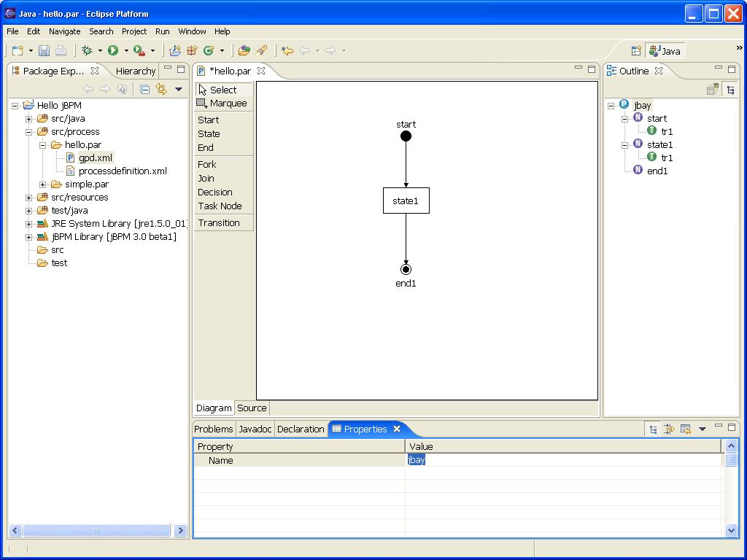Screen dimensions: 747x560
Task: Click the Name value field jbay
Action: (x=564, y=460)
